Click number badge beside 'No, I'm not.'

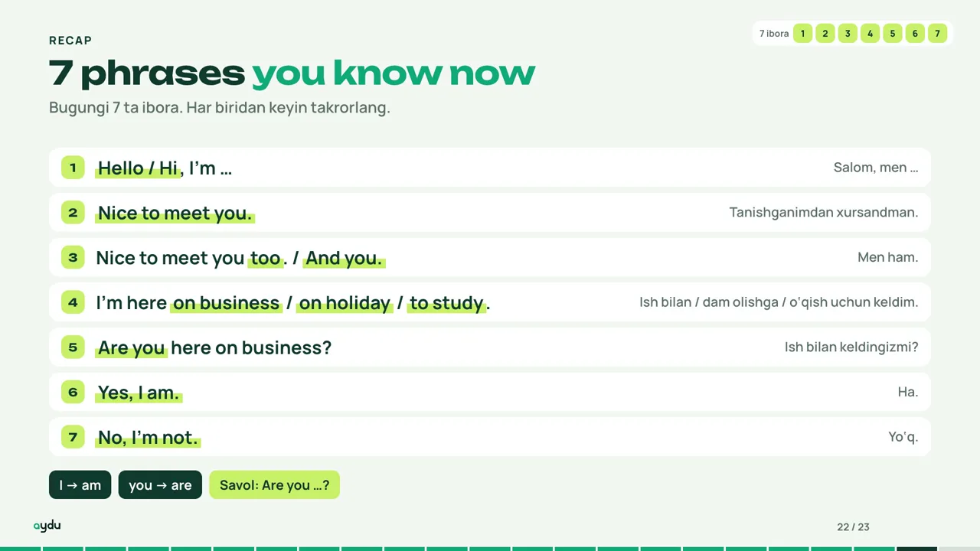[73, 437]
